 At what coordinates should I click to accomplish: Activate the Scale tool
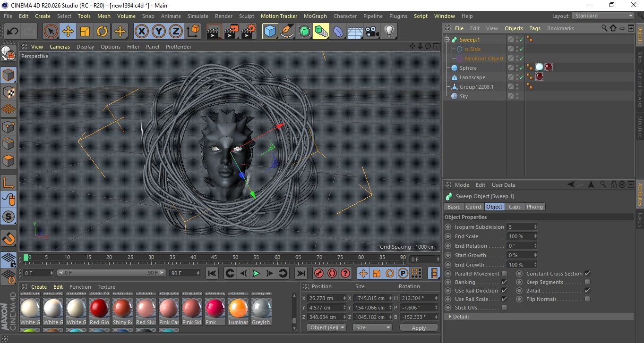(x=85, y=32)
